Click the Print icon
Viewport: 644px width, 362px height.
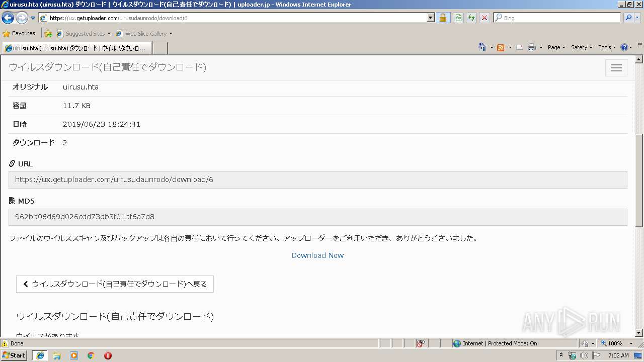pos(532,47)
